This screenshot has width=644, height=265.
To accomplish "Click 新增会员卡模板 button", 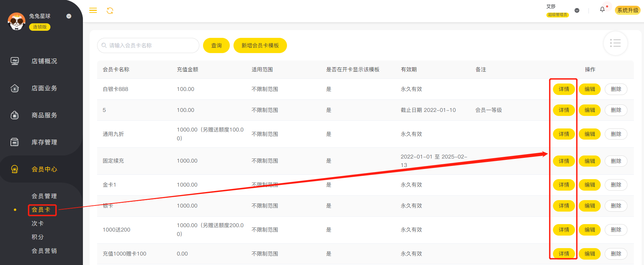I will click(x=260, y=45).
